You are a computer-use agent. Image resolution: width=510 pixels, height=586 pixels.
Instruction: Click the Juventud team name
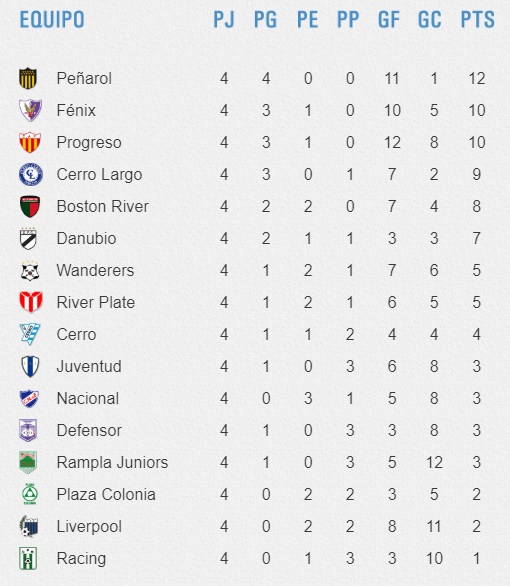click(x=89, y=366)
